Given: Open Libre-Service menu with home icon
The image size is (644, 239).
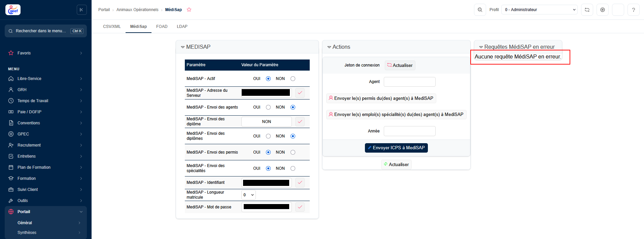Looking at the screenshot, I should pyautogui.click(x=46, y=79).
